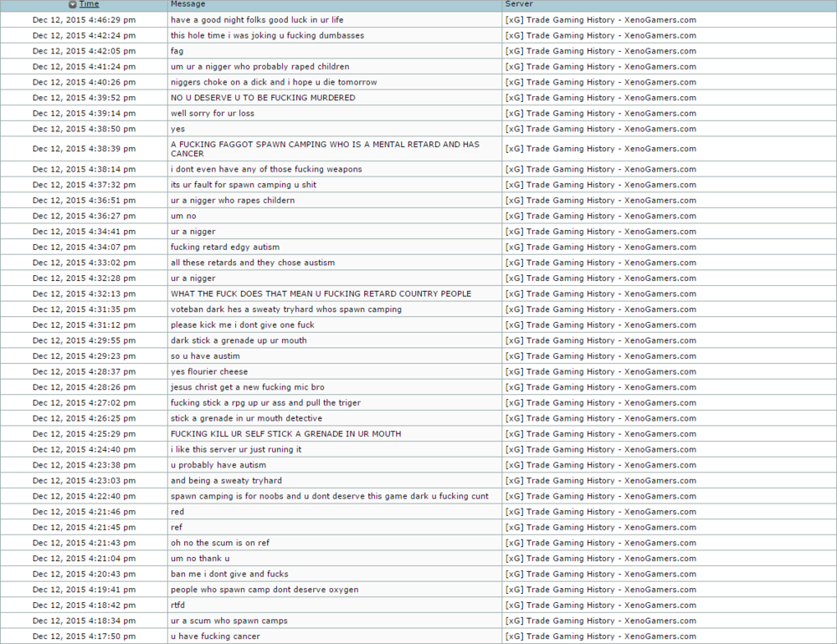
Task: Select message 'ref' at 4:21:45 pm
Action: 176,527
